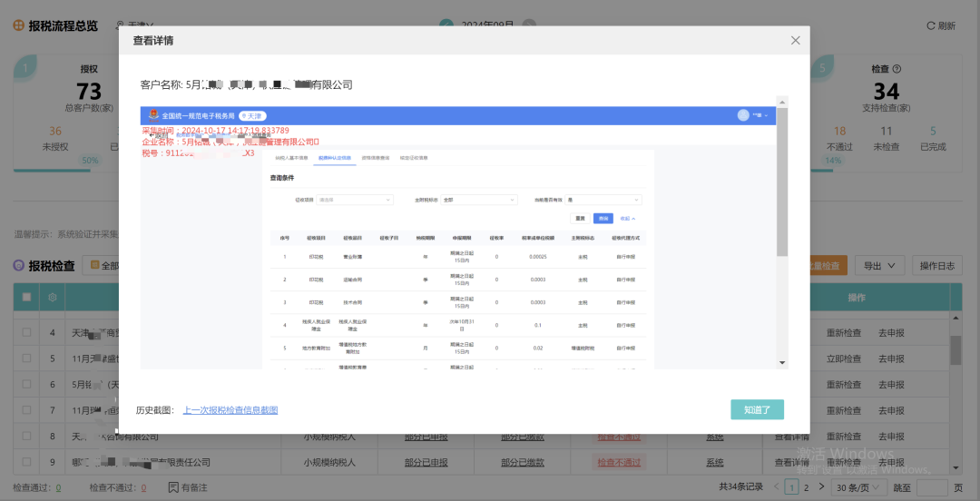This screenshot has height=501, width=980.
Task: Click the 报税流程总览 title icon
Action: (19, 25)
